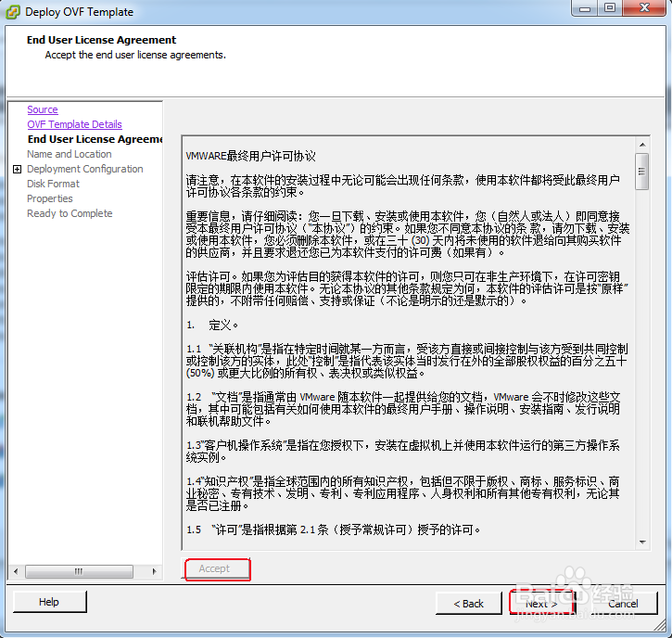
Task: Open the OVF Template Details step
Action: [x=74, y=124]
